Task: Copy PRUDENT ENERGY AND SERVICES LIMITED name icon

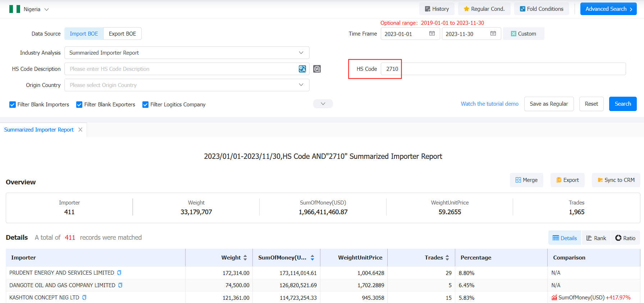Action: click(119, 273)
